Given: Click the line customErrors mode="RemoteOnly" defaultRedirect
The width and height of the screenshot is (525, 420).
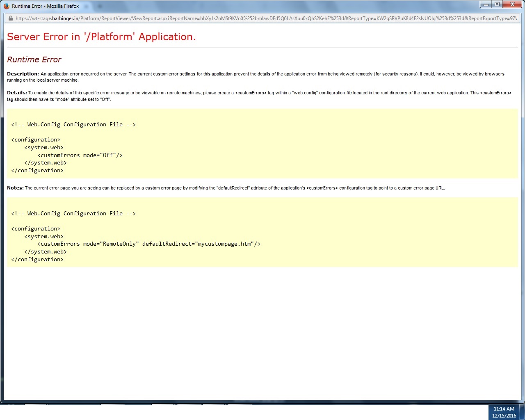Looking at the screenshot, I should click(149, 244).
